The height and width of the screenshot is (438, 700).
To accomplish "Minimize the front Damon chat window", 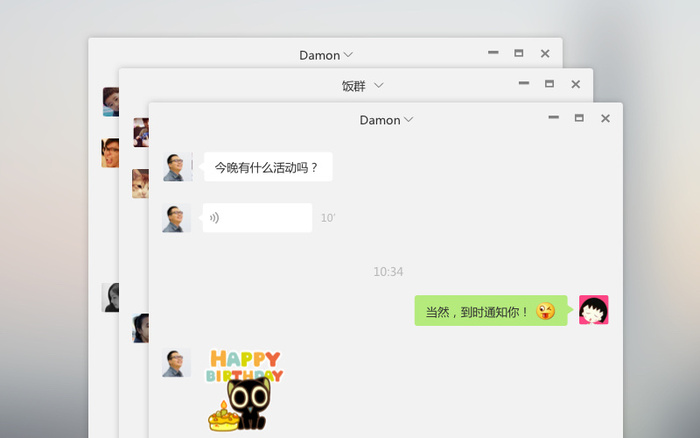I will [554, 117].
